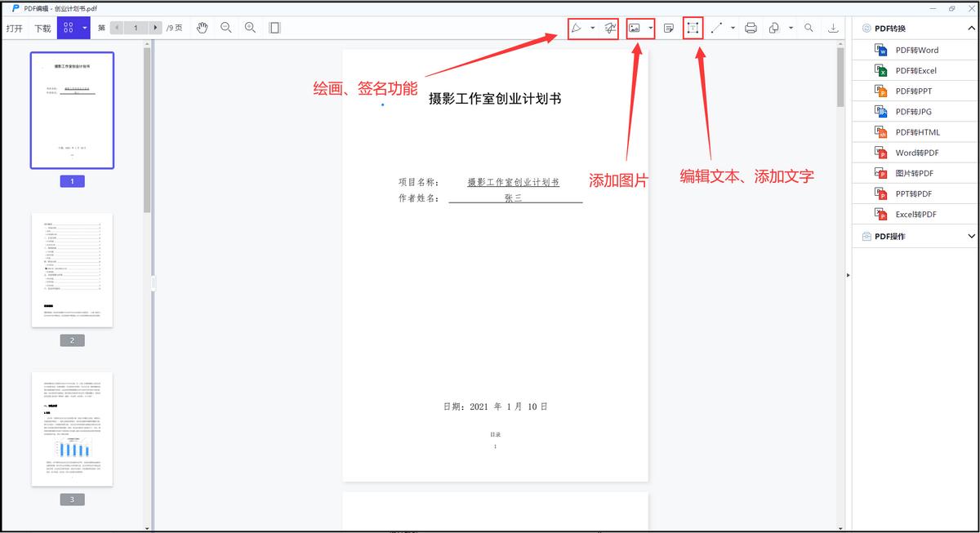Click the zoom in icon
980x533 pixels.
pos(249,28)
